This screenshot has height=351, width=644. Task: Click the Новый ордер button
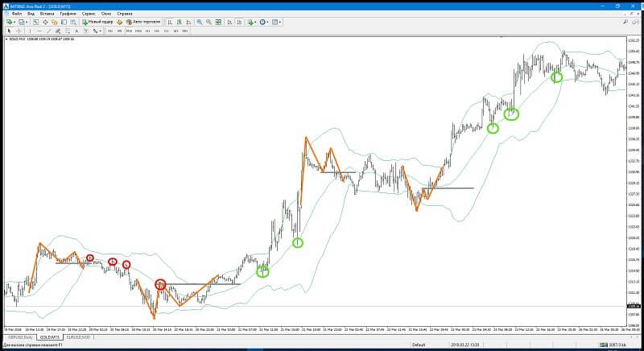(x=97, y=22)
